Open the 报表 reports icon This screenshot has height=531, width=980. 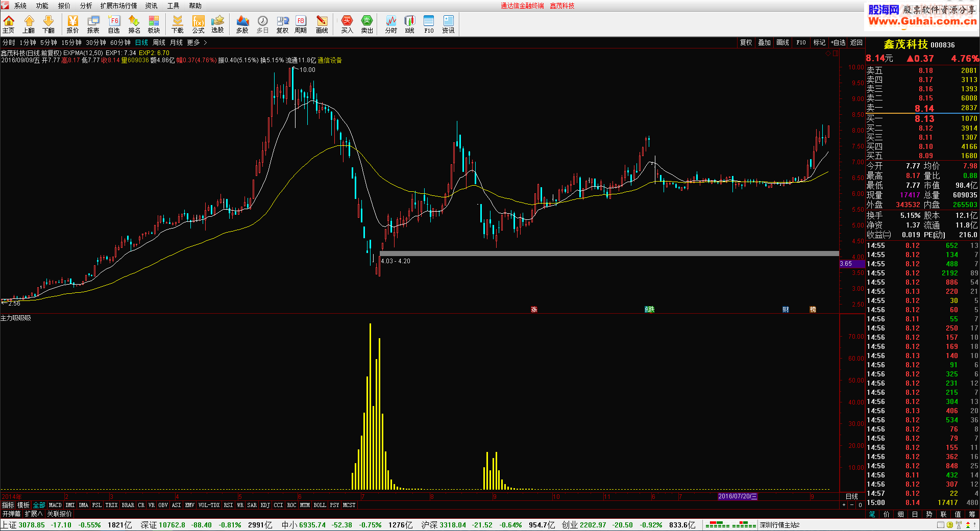[x=93, y=24]
